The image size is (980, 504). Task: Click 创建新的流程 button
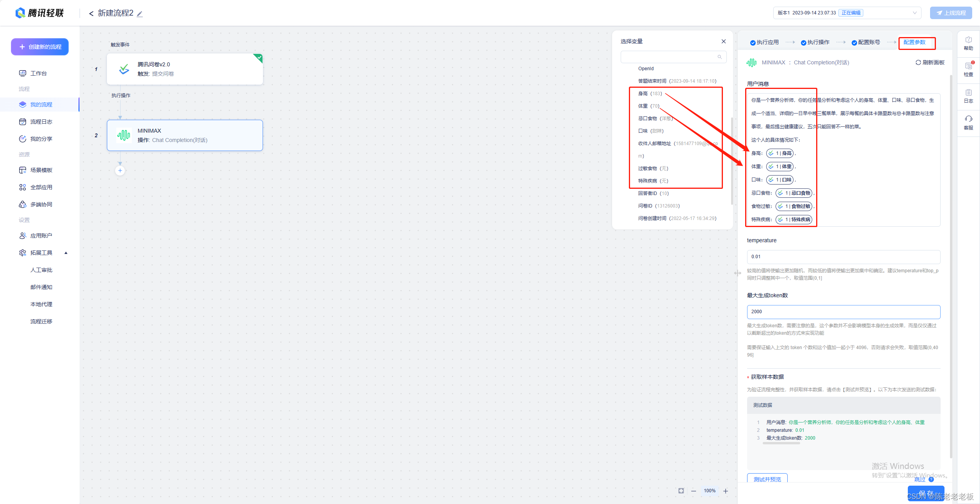click(40, 47)
